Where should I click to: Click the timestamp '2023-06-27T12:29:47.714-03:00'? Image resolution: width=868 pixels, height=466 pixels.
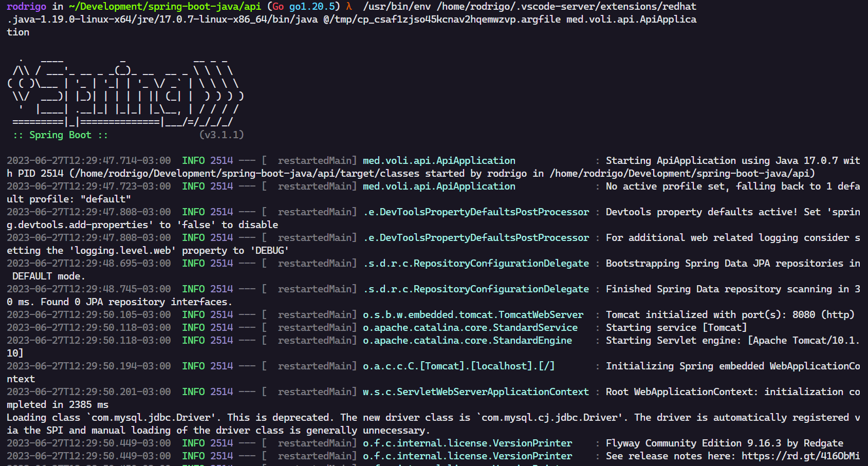click(x=89, y=160)
